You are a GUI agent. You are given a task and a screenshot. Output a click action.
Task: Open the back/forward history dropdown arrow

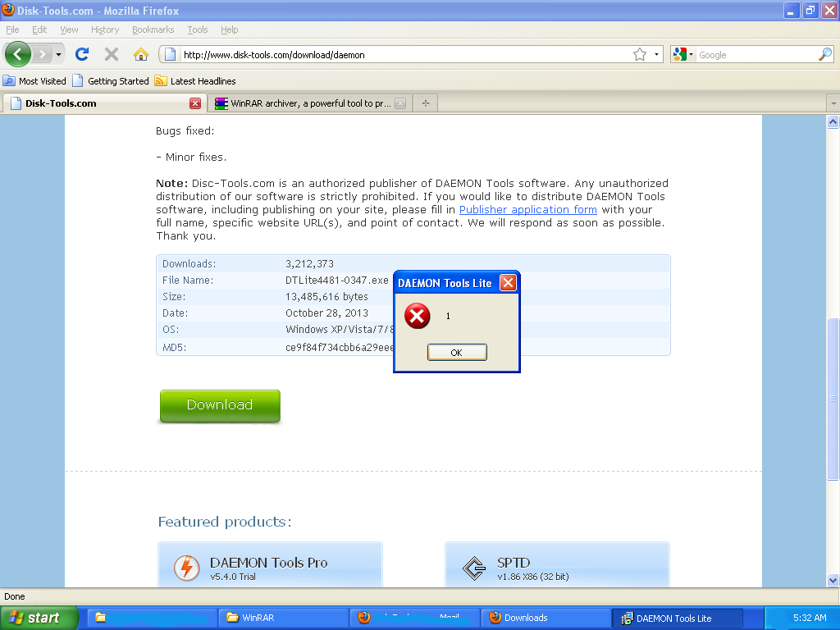(58, 54)
